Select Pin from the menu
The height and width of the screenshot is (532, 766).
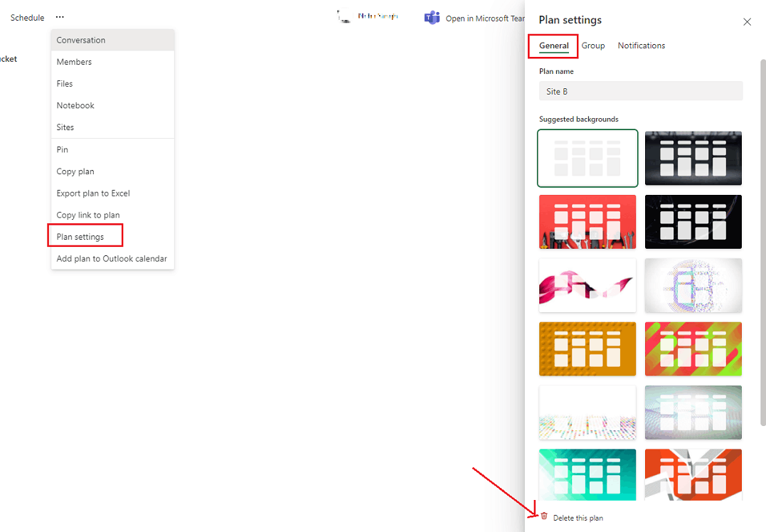coord(62,149)
